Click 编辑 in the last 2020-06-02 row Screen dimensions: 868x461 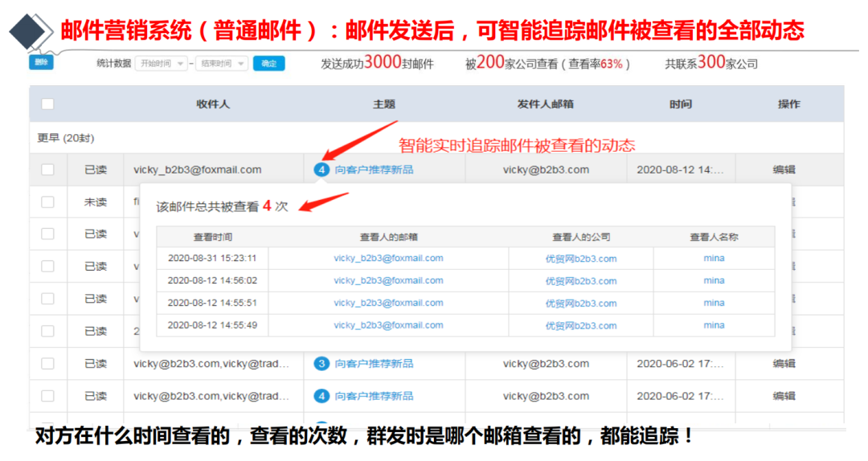(784, 396)
